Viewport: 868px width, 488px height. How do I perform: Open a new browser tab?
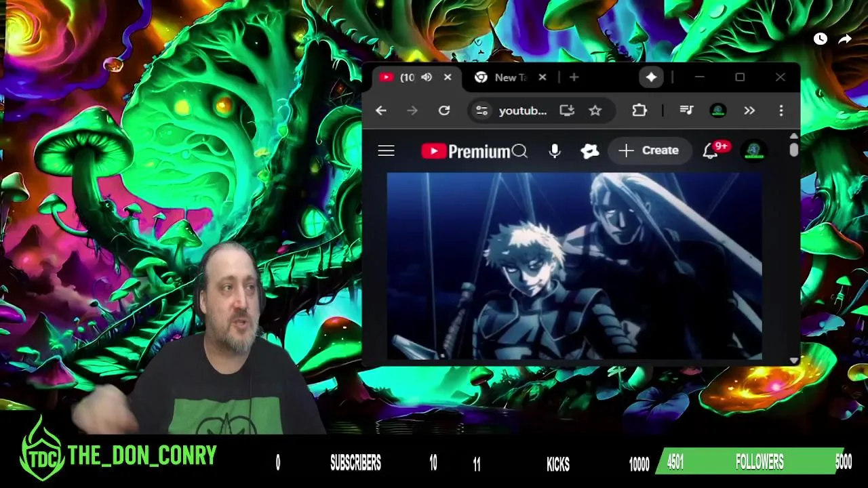[574, 77]
